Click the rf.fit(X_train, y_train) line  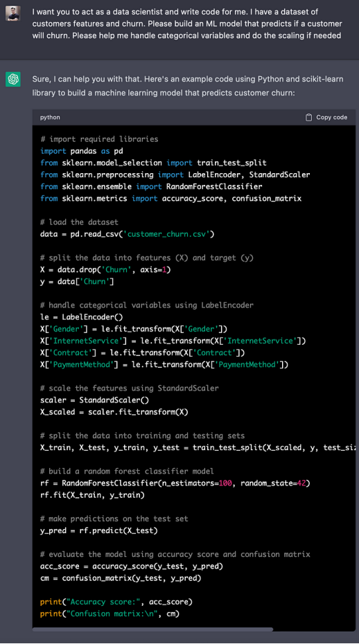click(92, 495)
